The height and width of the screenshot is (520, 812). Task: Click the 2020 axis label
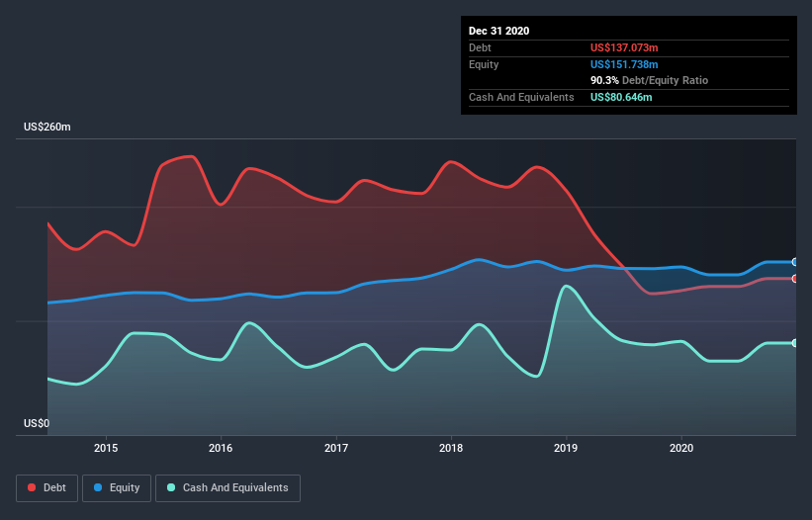pos(681,448)
